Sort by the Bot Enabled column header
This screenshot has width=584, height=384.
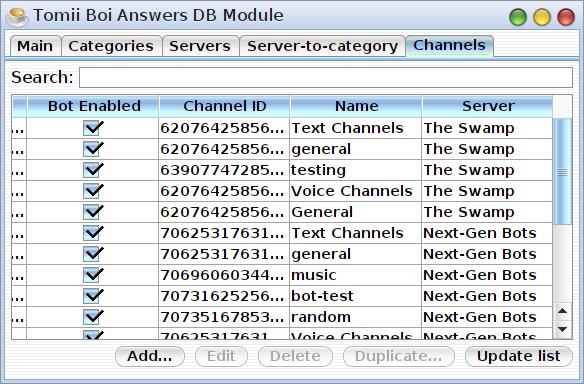[x=93, y=106]
